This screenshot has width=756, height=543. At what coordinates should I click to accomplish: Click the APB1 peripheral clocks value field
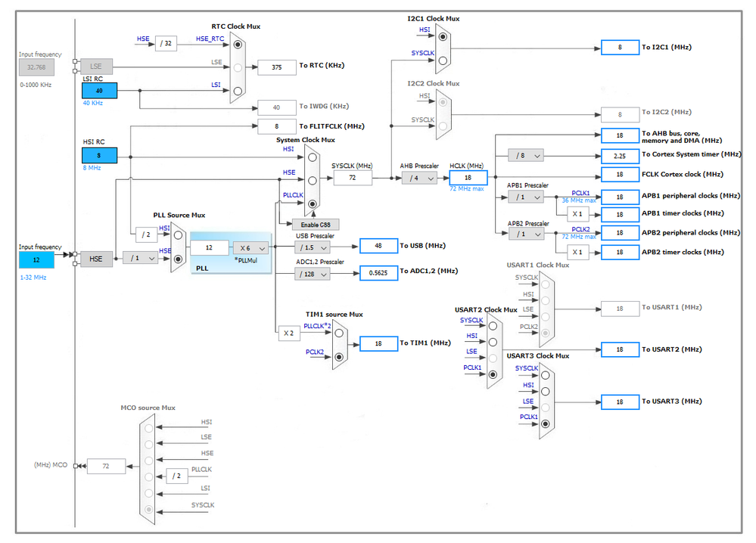click(620, 197)
